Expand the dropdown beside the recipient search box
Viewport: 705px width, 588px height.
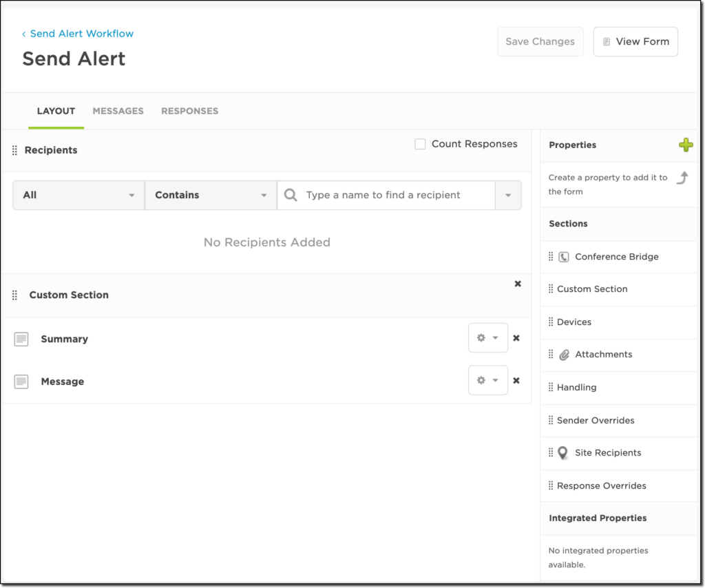click(508, 195)
